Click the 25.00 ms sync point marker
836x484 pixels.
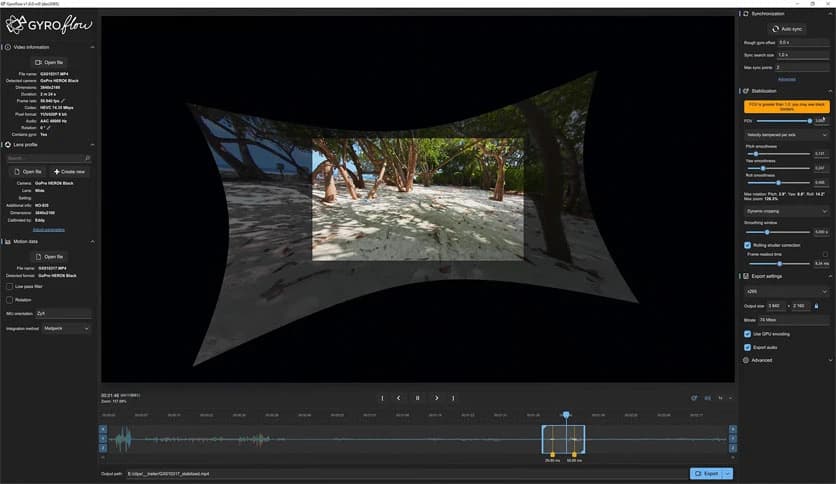552,455
